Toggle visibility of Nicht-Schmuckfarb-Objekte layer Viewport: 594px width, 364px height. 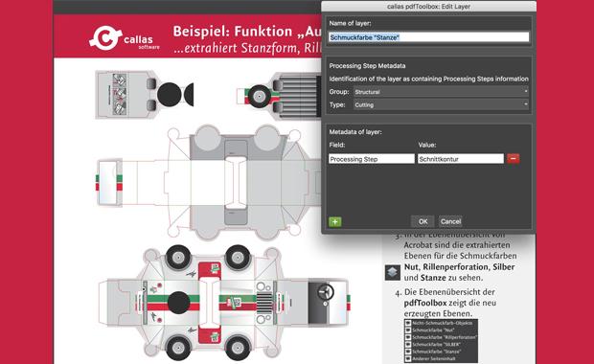(408, 323)
